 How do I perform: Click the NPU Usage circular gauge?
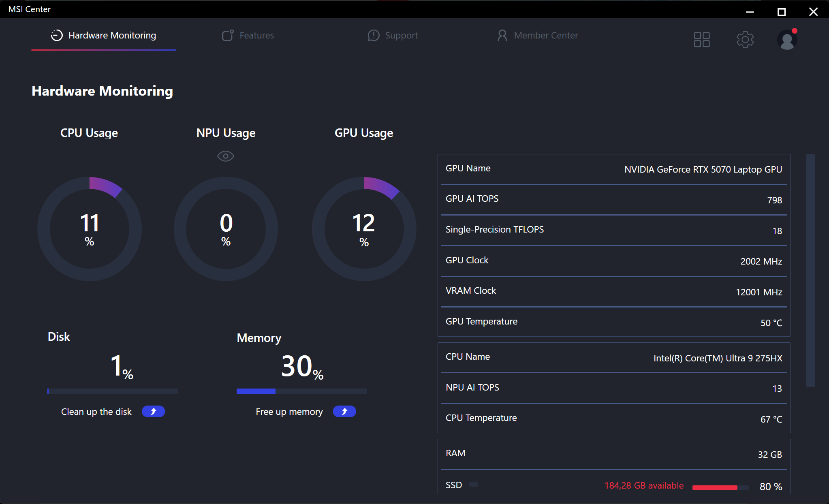(x=226, y=229)
